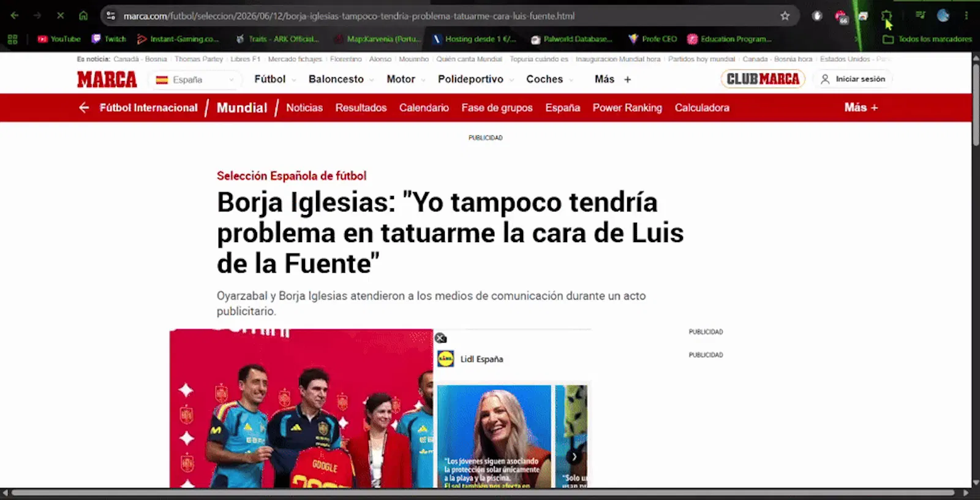Open the Instant-Gaming bookmark
The height and width of the screenshot is (500, 980).
(178, 39)
